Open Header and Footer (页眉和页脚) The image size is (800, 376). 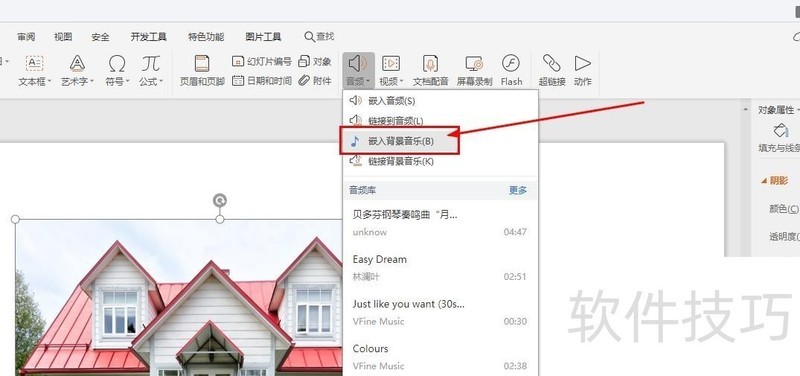(202, 70)
